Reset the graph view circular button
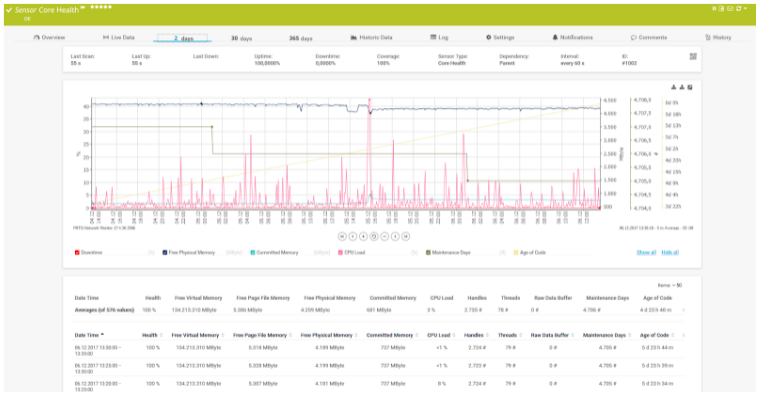The width and height of the screenshot is (762, 397). 374,237
